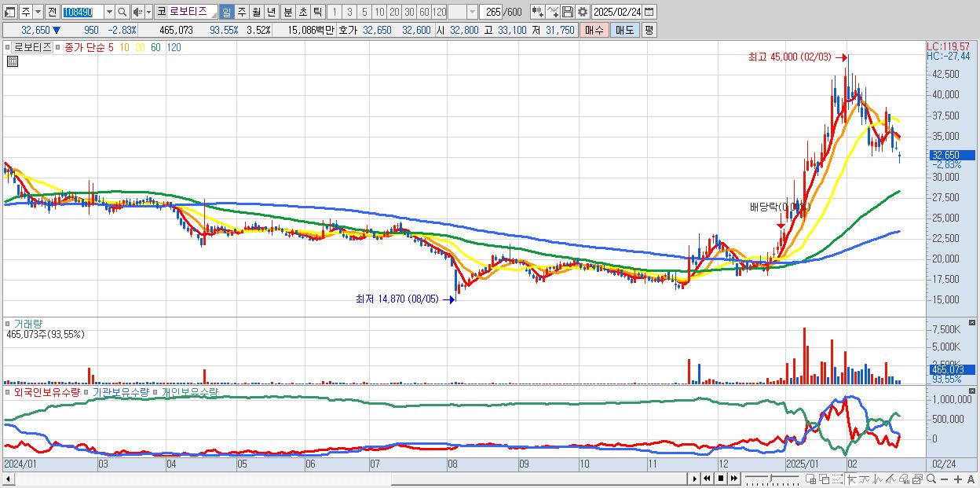Viewport: 980px width, 488px height.
Task: Select second period '초' button
Action: 302,12
